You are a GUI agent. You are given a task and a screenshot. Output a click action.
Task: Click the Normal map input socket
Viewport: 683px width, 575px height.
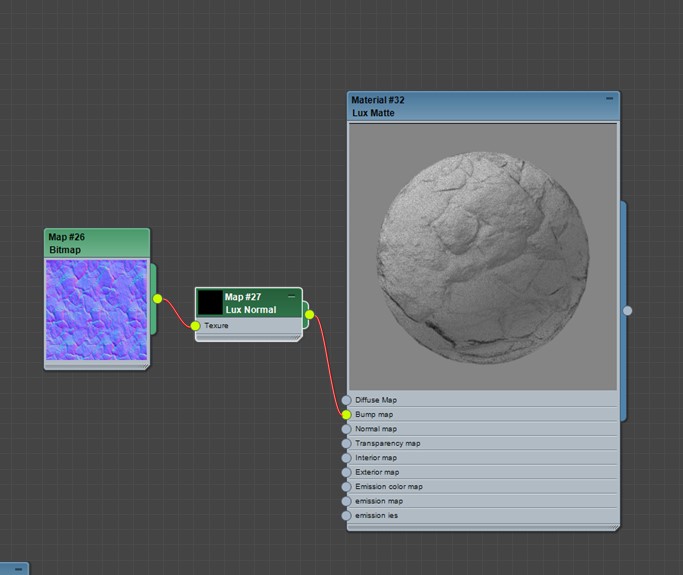coord(347,429)
